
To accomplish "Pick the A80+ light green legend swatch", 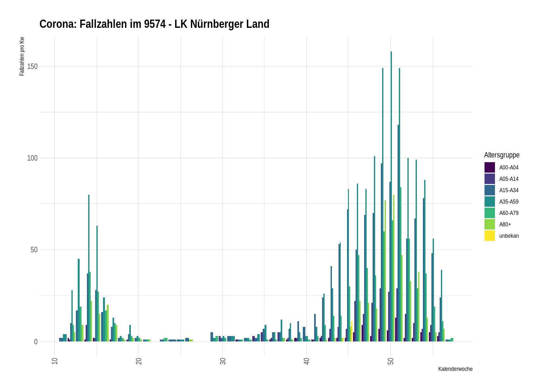I will click(490, 224).
